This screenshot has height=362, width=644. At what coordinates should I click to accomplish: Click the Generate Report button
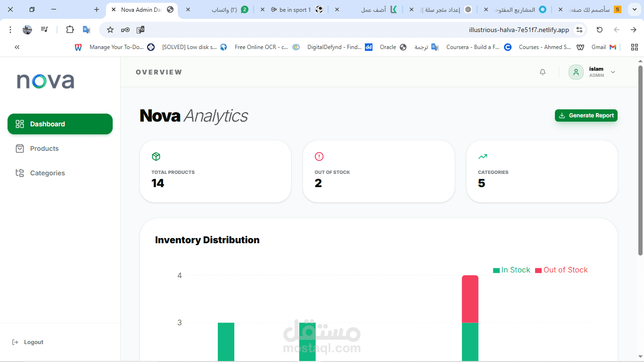pos(586,115)
